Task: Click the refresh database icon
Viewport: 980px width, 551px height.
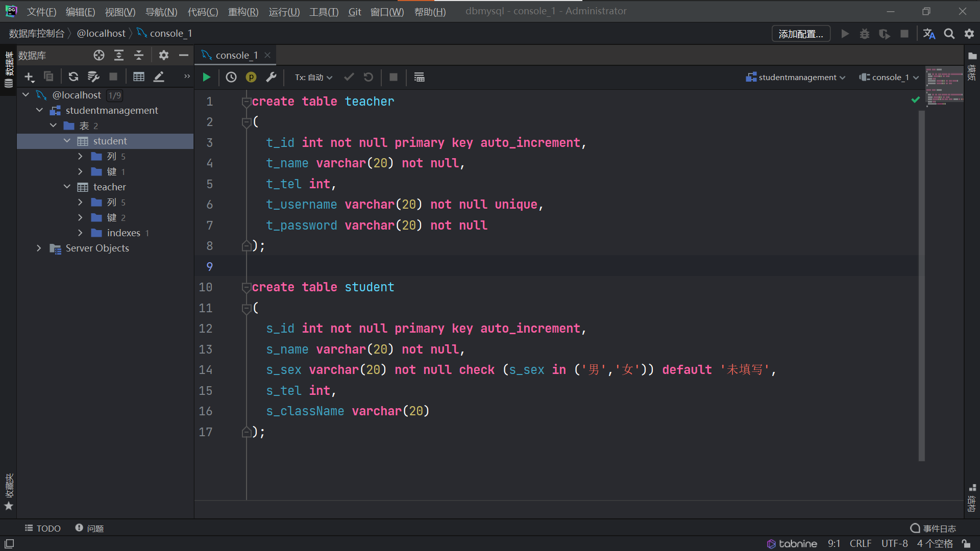Action: pyautogui.click(x=73, y=77)
